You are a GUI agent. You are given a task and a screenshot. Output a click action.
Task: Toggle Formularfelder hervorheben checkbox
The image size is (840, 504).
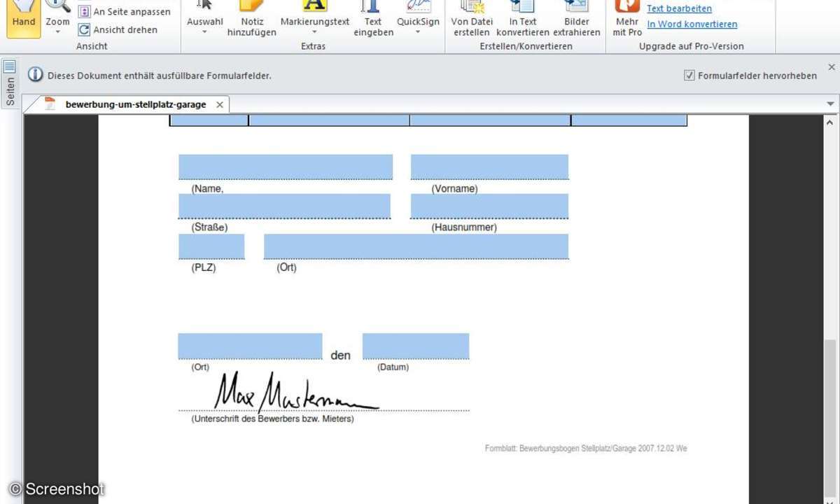pos(689,75)
